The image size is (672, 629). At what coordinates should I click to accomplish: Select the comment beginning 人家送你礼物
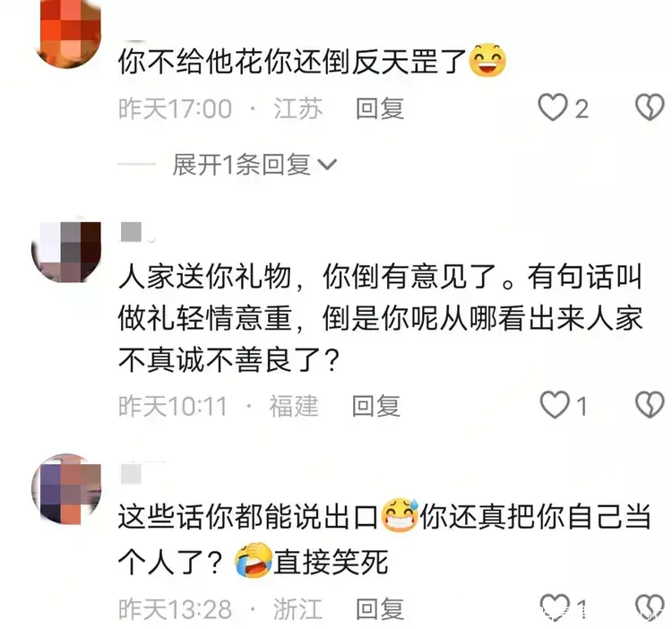(x=381, y=318)
